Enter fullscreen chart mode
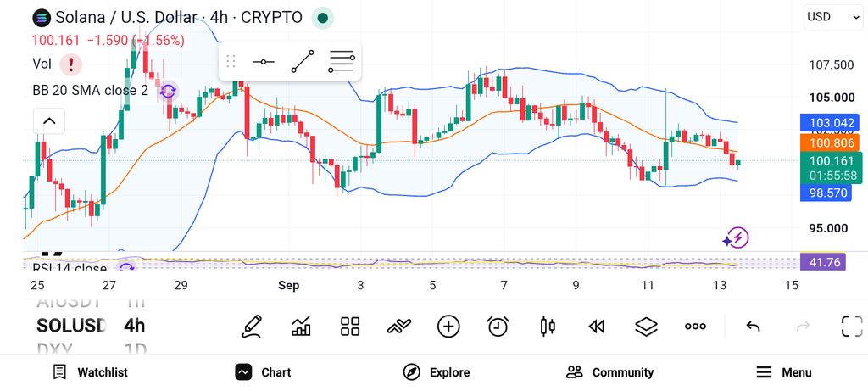Screen dimensions: 868x391 pos(852,327)
